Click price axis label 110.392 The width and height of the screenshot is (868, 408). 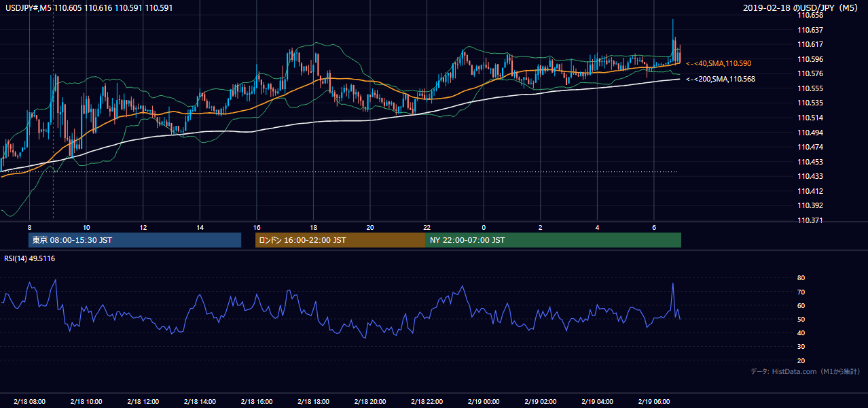[x=810, y=205]
